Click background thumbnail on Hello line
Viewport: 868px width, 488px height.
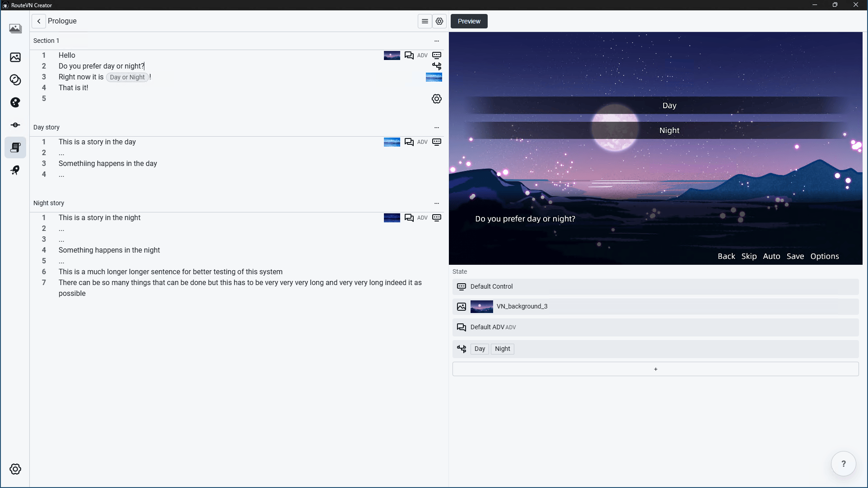point(392,55)
